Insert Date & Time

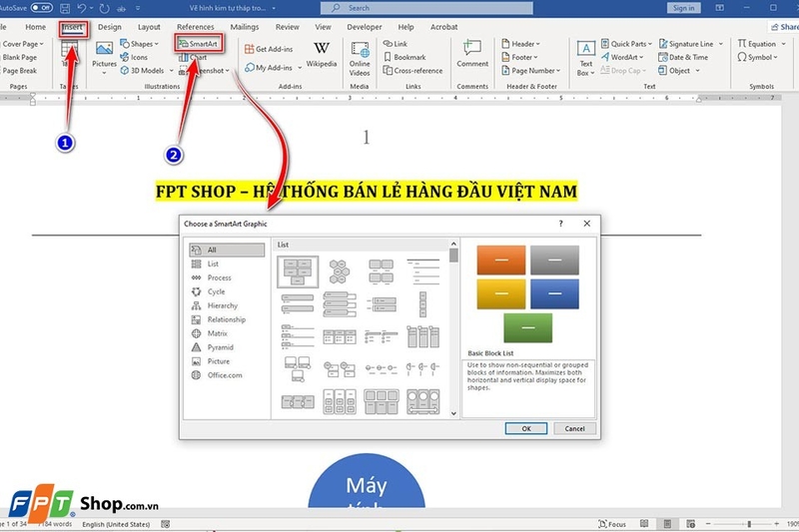click(x=683, y=57)
